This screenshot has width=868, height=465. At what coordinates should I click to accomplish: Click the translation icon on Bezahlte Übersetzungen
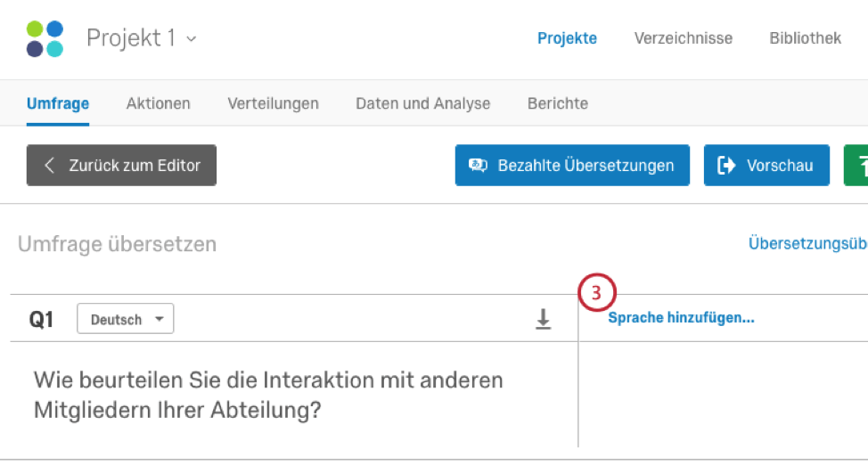coord(478,165)
